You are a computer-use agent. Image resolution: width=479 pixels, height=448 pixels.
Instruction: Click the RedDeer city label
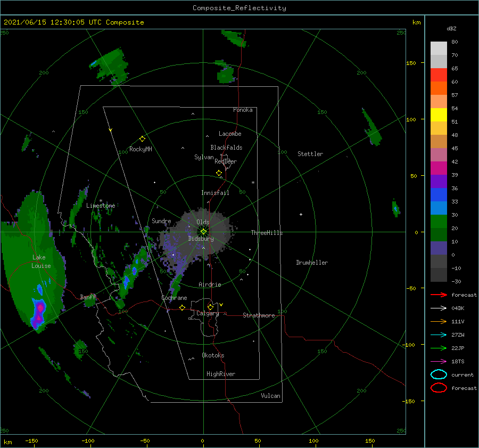226,161
